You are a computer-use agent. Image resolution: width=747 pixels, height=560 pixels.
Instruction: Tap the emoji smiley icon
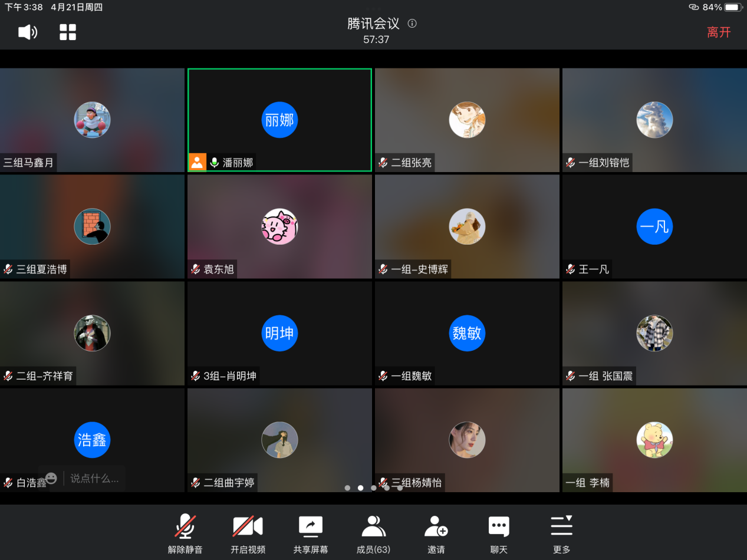tap(51, 478)
